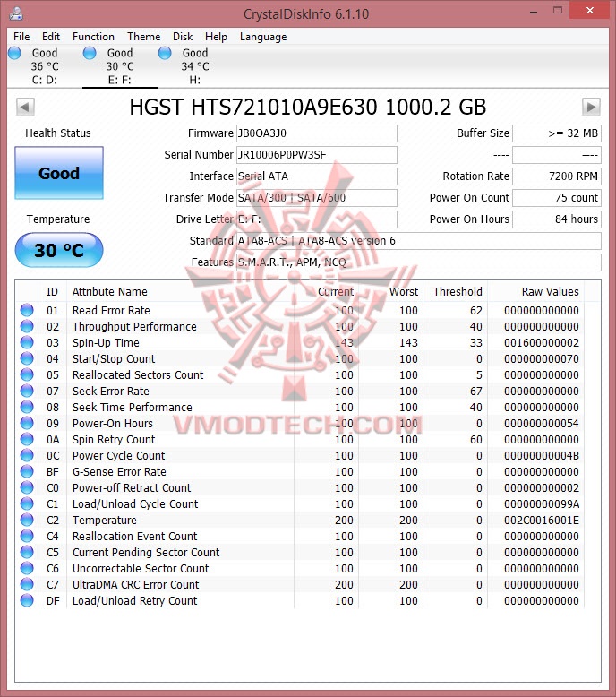Click status orb for Power Cycle Count

[27, 455]
